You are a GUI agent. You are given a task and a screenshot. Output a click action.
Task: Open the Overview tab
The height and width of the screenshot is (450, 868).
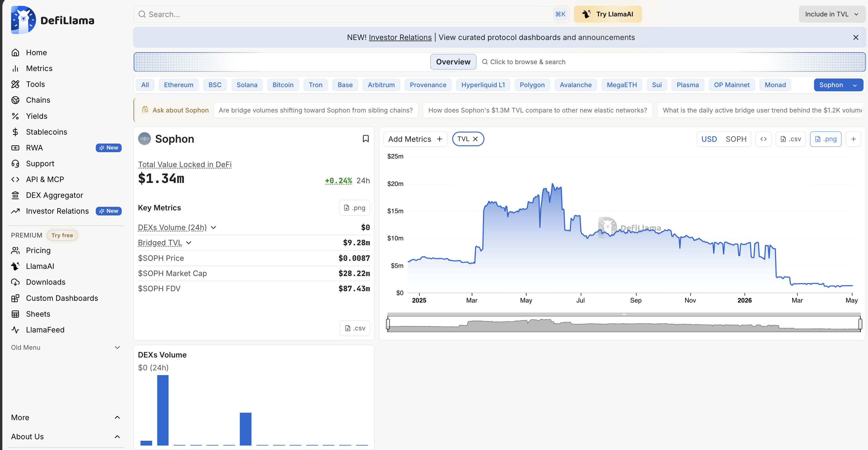pos(453,62)
